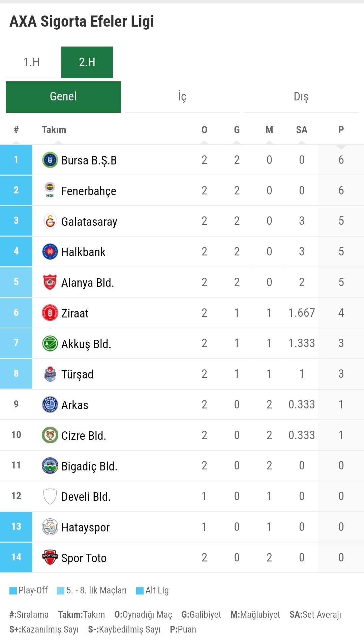Image resolution: width=364 pixels, height=644 pixels.
Task: Switch to the 1.H tab
Action: pos(32,62)
